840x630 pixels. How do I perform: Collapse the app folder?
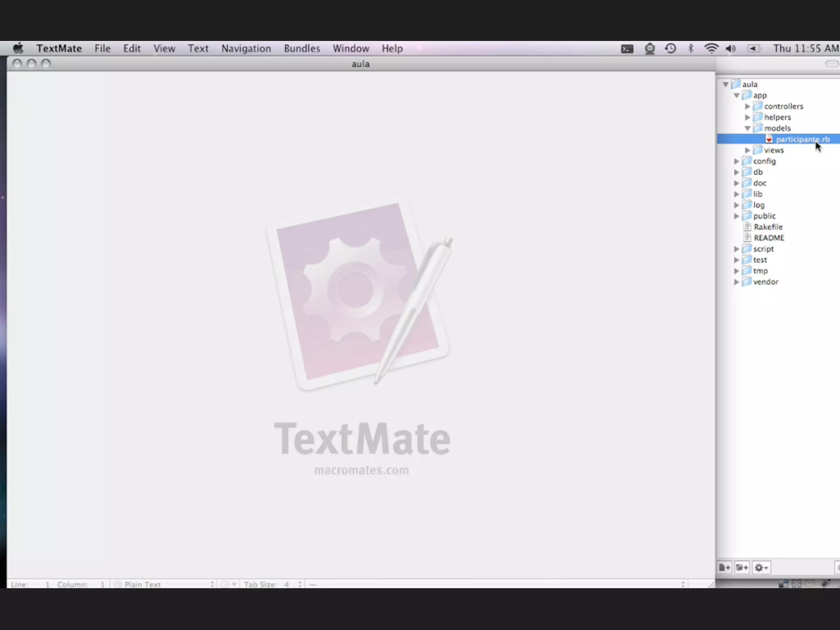(737, 96)
